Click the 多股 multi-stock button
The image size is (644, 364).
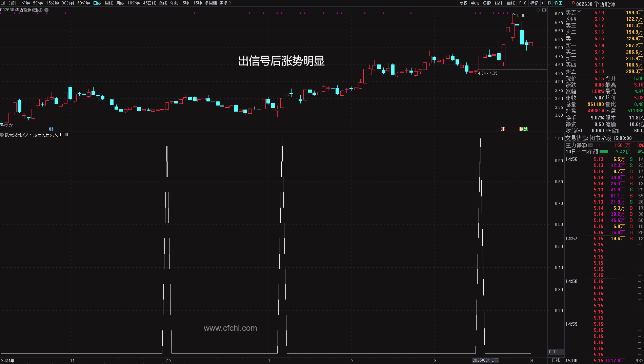pyautogui.click(x=487, y=3)
